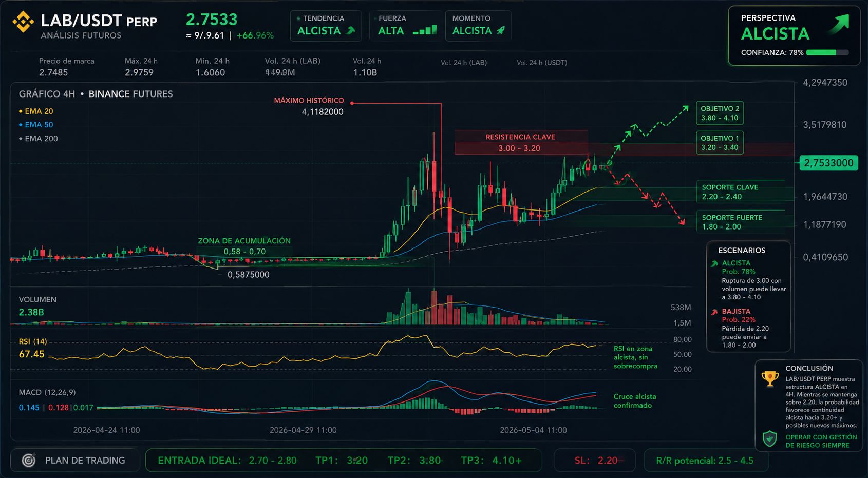Image resolution: width=868 pixels, height=478 pixels.
Task: Click the rocket icon in the MOMENTO box
Action: click(x=501, y=31)
